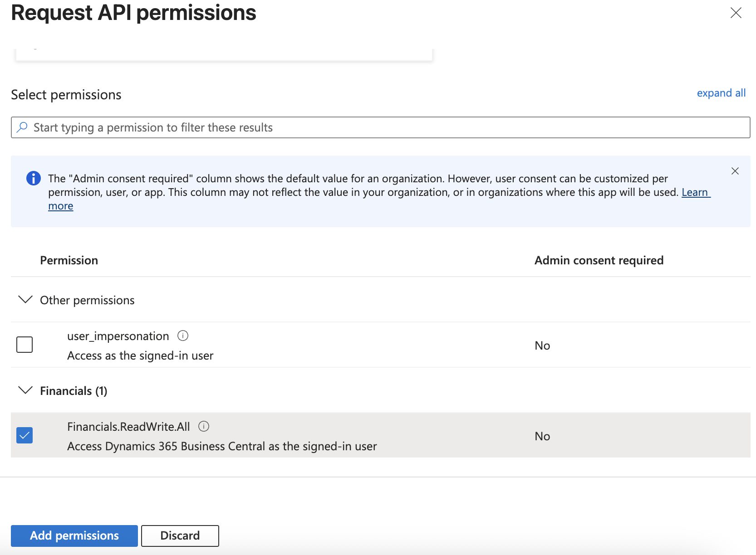Click the search magnifier icon

point(22,127)
